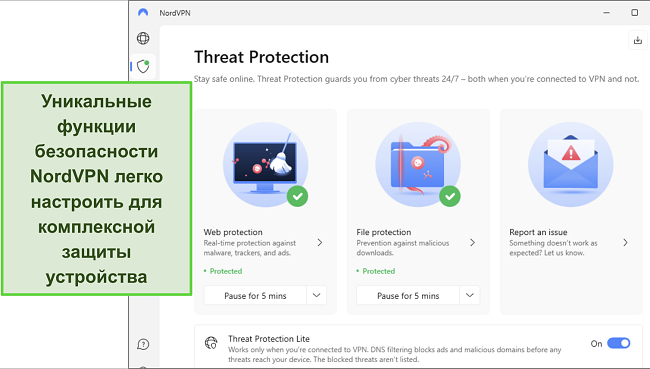Expand pause duration dropdown for File protection

point(469,295)
